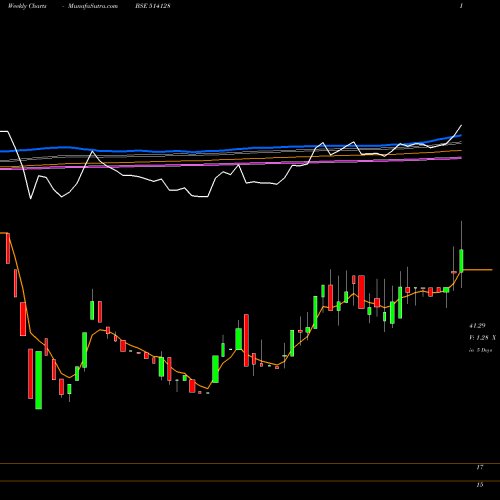Screen dimensions: 500x500
Task: Click the '15' axis level label
Action: click(480, 485)
